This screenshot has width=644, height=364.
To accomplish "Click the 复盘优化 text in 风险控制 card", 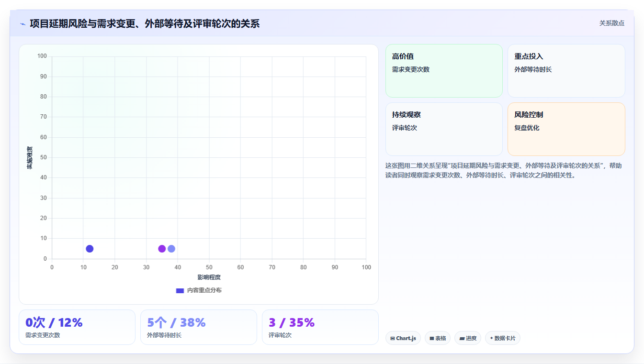I will tap(527, 128).
